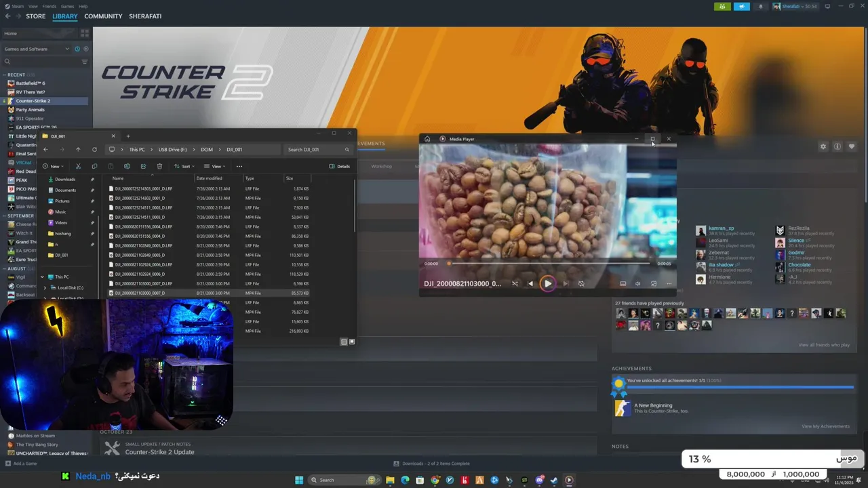The width and height of the screenshot is (868, 488).
Task: Go back in File Explorer
Action: [45, 149]
